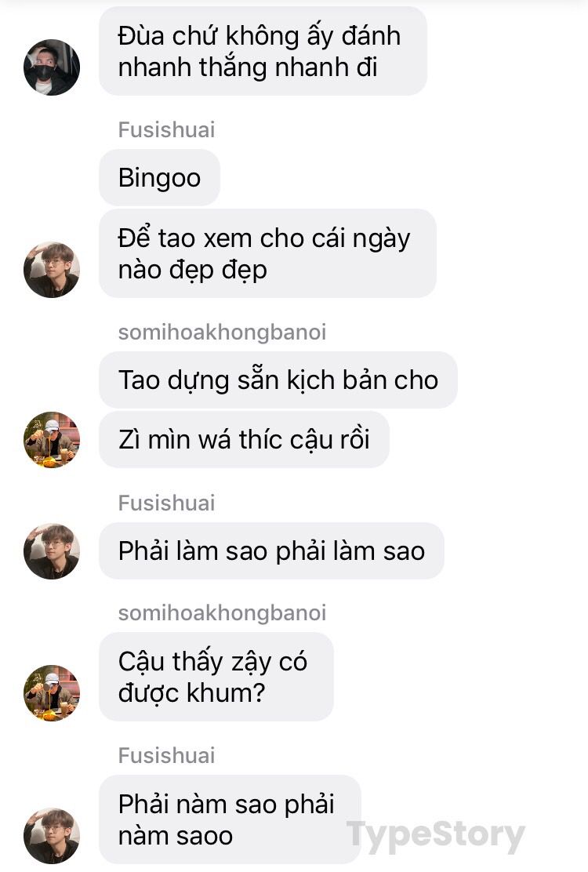Click Fusishuai name above 'Phải nàm sao' message

(x=166, y=755)
